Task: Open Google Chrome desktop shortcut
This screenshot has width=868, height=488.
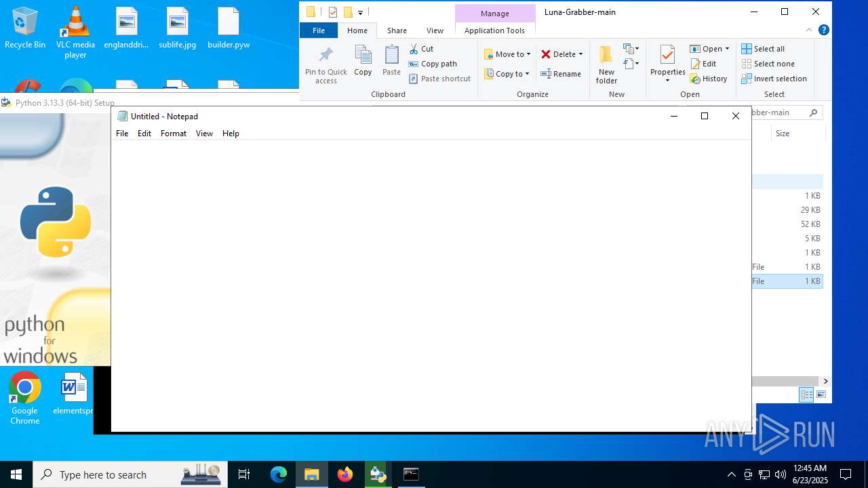Action: click(25, 399)
